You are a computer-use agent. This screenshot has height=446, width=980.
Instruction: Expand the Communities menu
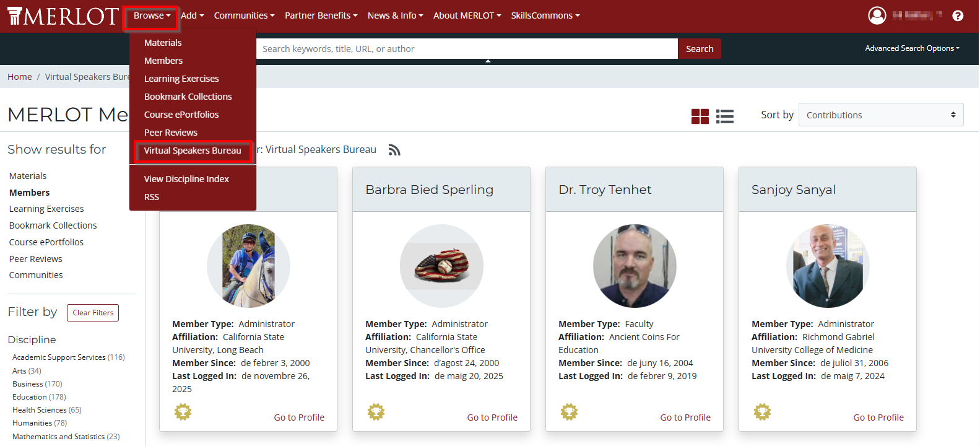click(x=244, y=15)
